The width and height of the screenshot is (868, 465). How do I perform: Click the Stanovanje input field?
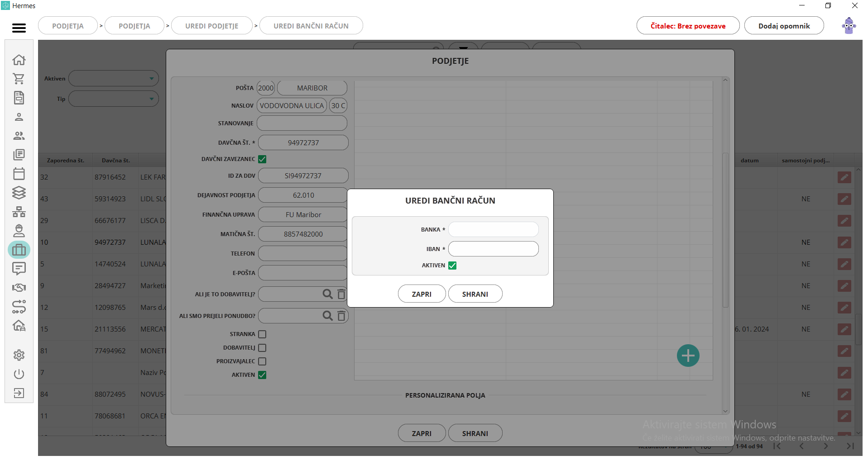(302, 123)
